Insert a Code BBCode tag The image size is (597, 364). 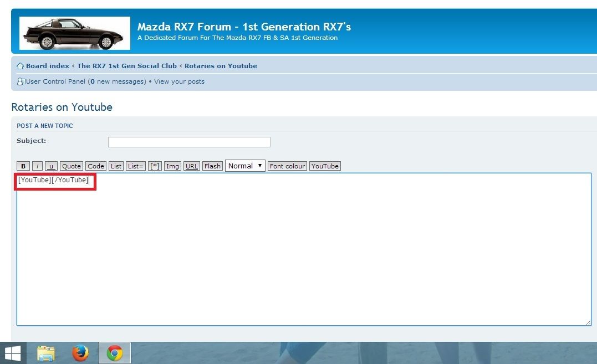point(95,166)
